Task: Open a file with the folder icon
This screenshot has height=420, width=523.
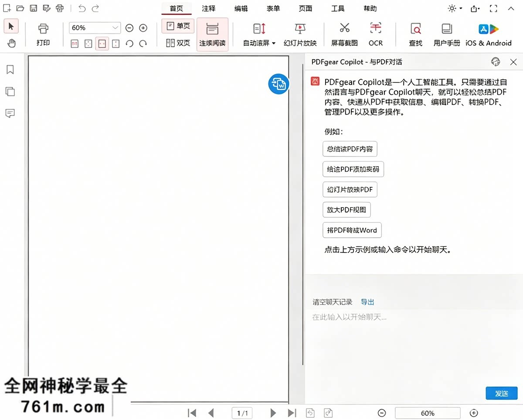Action: coord(20,8)
